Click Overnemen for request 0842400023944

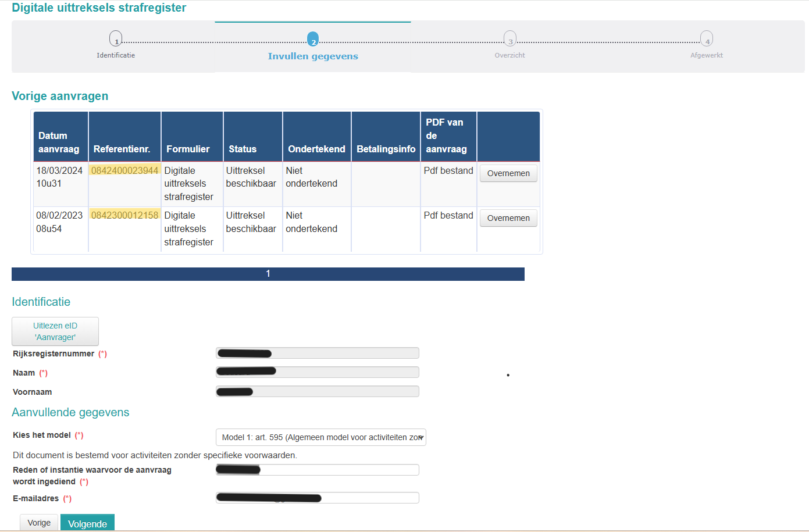click(x=508, y=173)
